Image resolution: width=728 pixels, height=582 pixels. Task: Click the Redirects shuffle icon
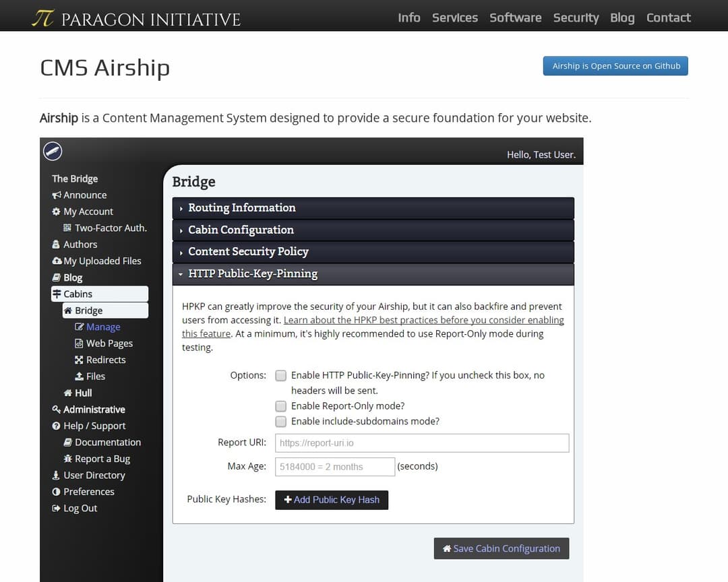click(79, 360)
